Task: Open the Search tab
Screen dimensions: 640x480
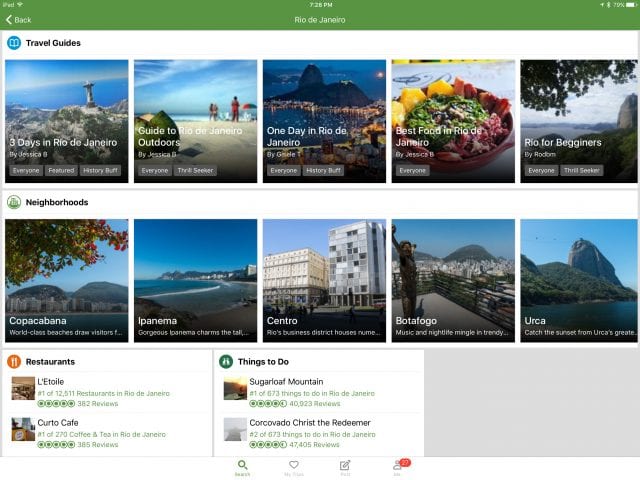Action: (242, 467)
